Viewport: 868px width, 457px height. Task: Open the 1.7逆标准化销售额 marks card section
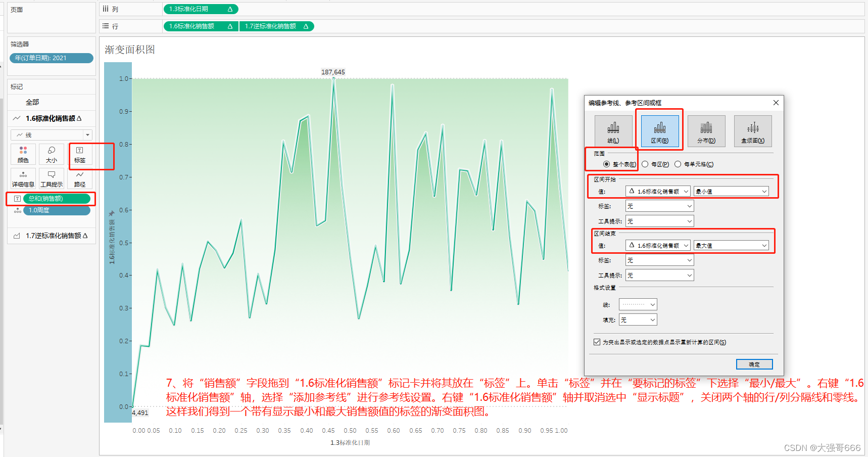[52, 236]
